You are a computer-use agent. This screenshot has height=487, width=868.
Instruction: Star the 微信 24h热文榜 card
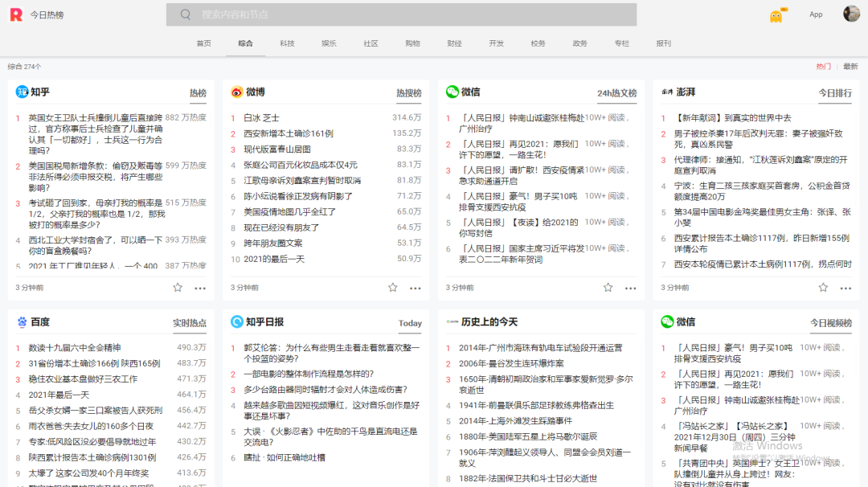[608, 287]
